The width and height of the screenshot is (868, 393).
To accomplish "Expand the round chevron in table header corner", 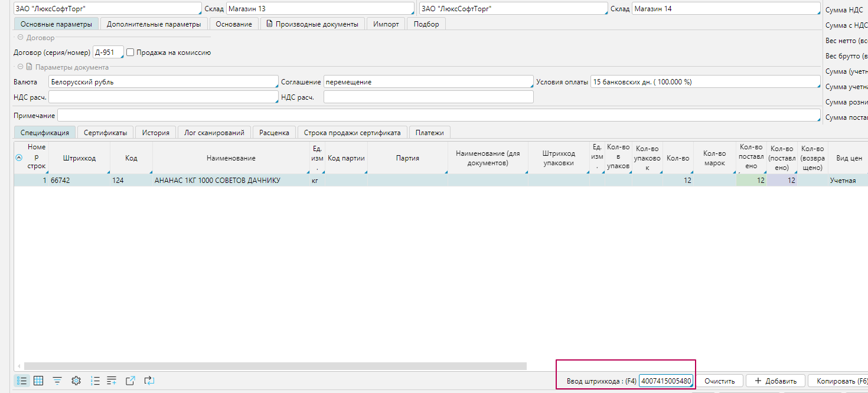I will tap(18, 158).
